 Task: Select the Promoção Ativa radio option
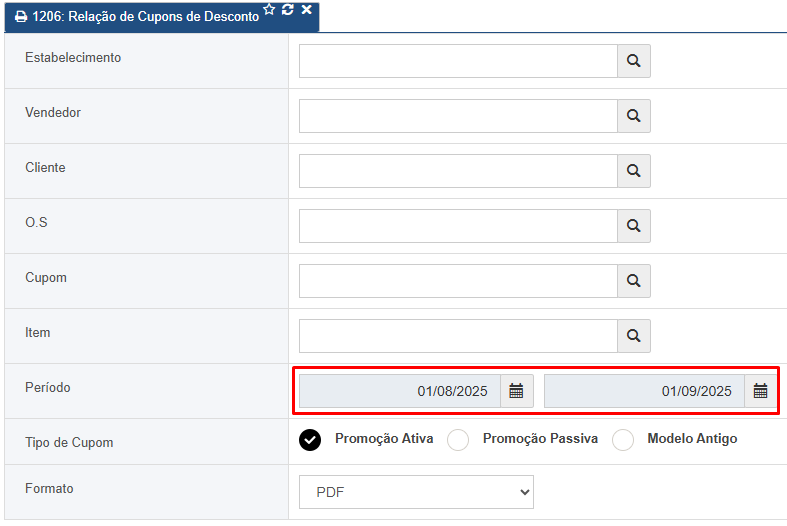[x=310, y=440]
